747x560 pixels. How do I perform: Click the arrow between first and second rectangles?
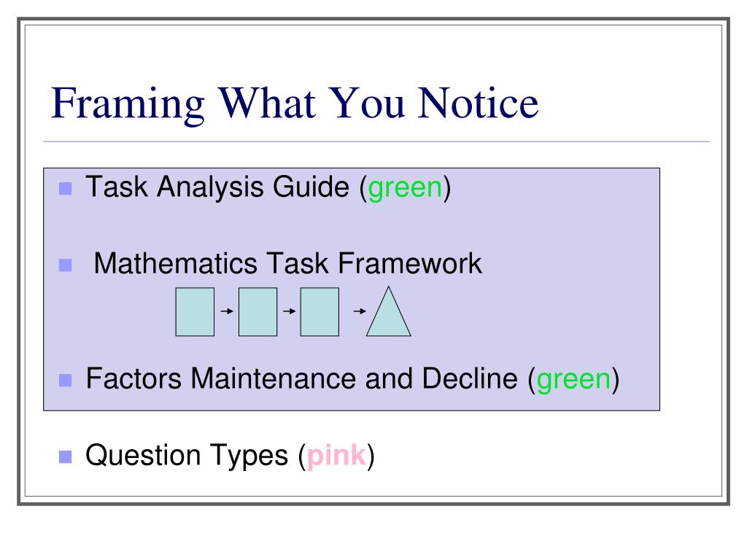(227, 311)
